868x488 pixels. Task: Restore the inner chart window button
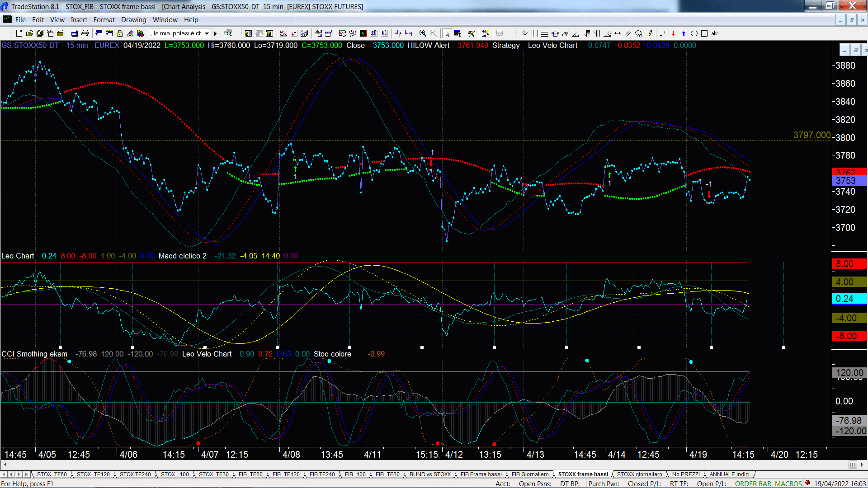pyautogui.click(x=855, y=50)
